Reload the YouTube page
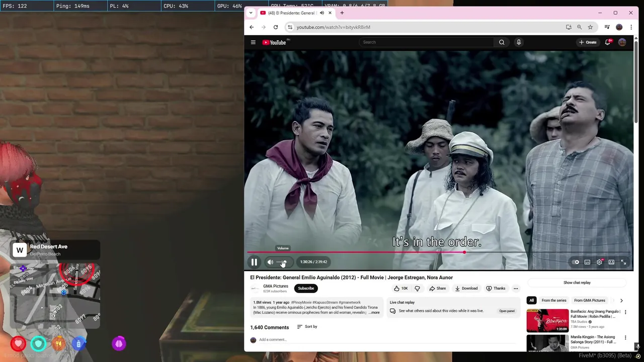This screenshot has height=362, width=644. [276, 27]
